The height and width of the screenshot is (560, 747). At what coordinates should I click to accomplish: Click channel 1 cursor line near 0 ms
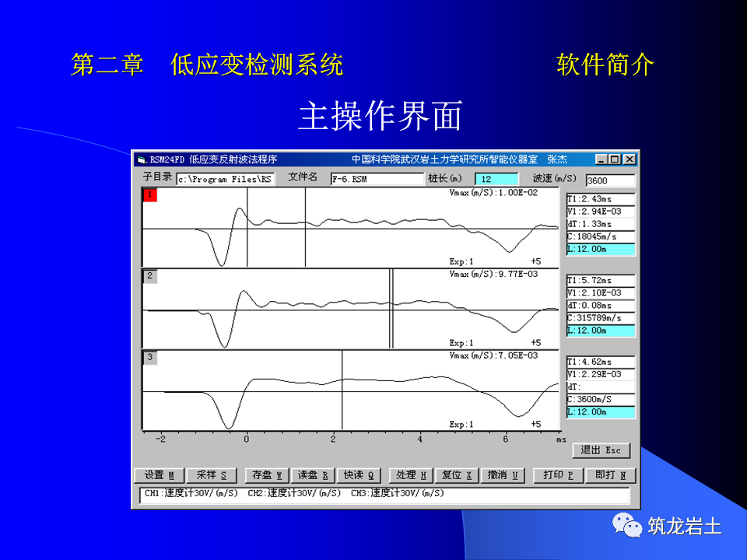point(247,227)
